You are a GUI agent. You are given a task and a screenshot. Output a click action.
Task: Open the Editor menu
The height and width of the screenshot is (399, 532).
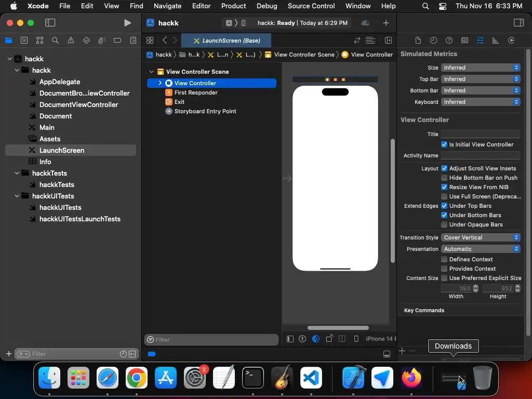coord(201,6)
